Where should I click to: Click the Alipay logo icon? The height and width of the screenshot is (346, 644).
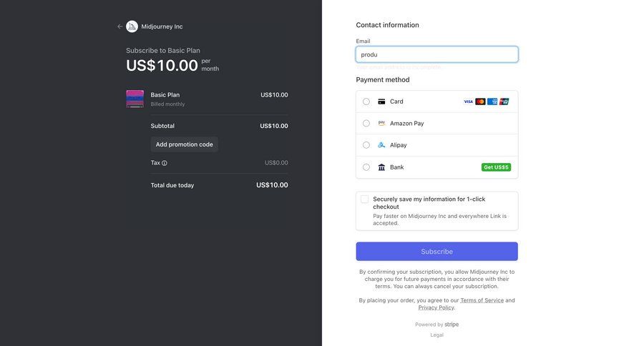click(x=381, y=145)
